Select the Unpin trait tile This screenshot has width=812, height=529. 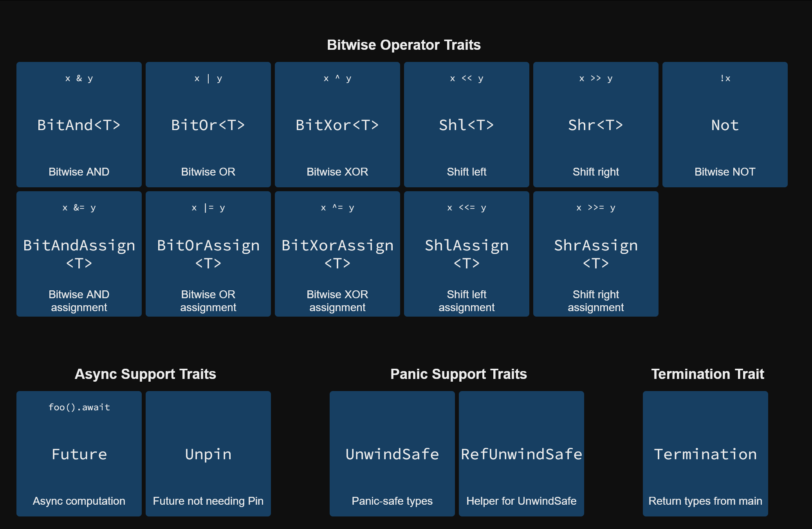(208, 454)
